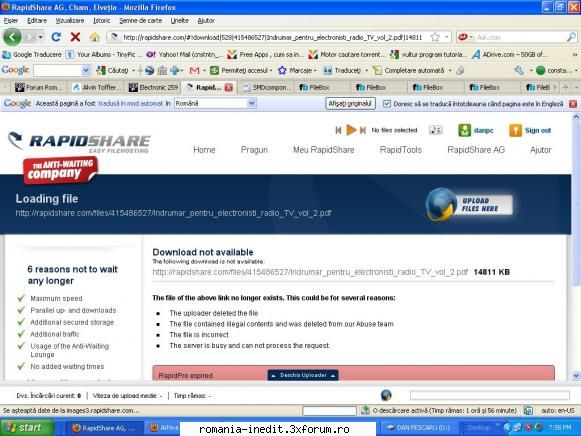Click the orange Sign out key icon
The width and height of the screenshot is (581, 436).
tap(515, 130)
